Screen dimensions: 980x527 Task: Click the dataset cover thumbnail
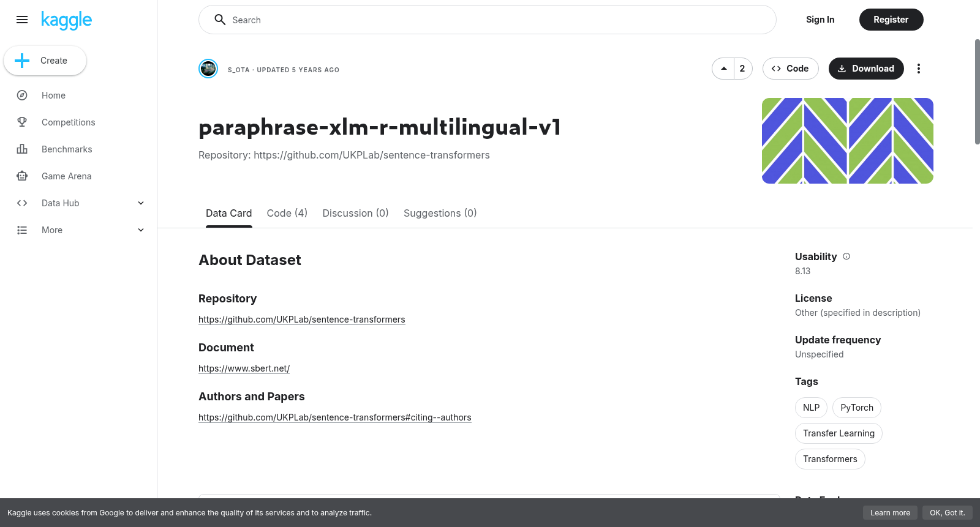848,141
